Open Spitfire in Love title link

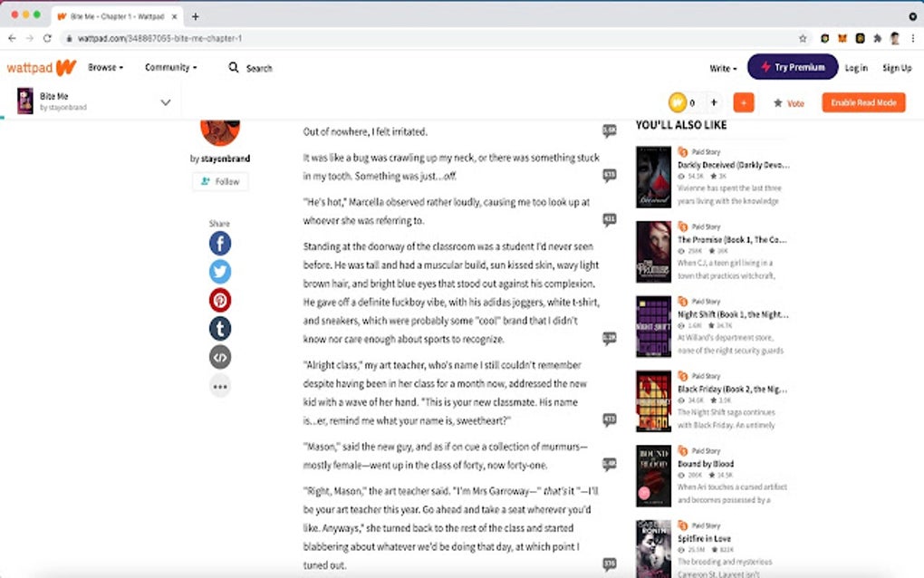click(x=704, y=538)
